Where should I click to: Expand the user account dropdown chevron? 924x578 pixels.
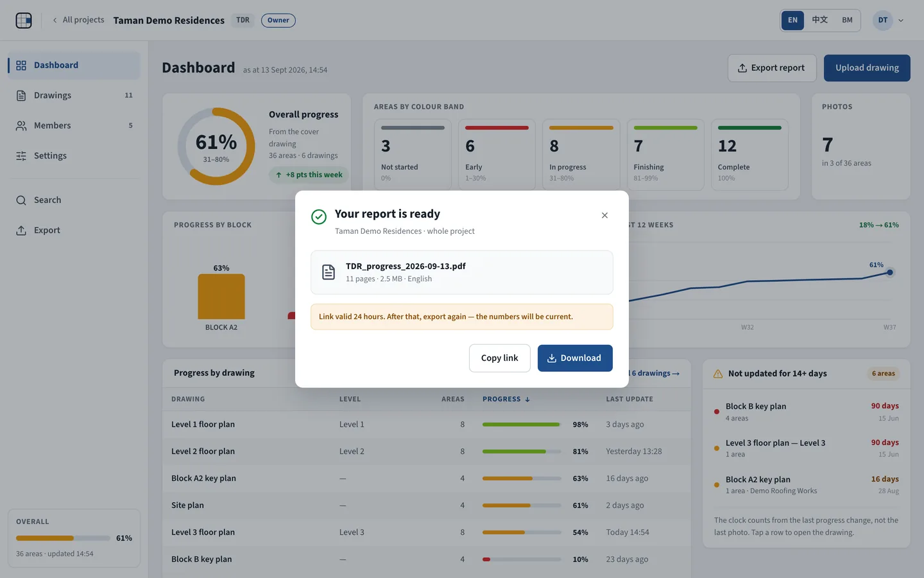click(x=901, y=21)
